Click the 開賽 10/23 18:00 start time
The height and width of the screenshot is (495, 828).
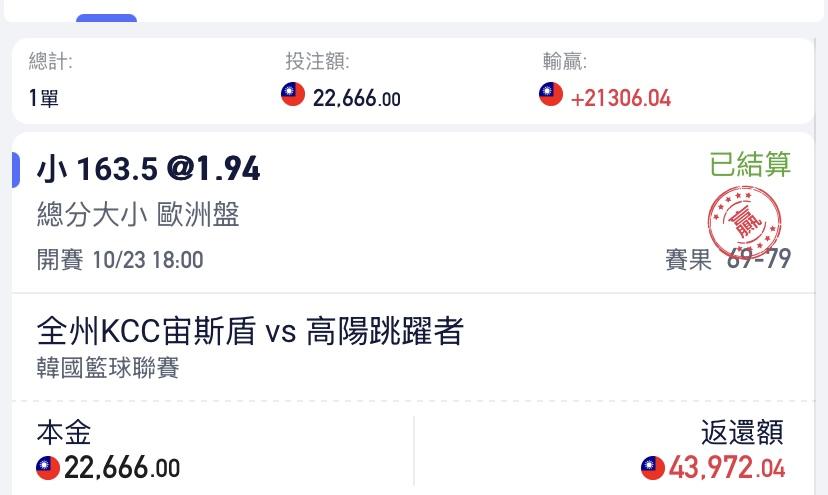pyautogui.click(x=120, y=260)
